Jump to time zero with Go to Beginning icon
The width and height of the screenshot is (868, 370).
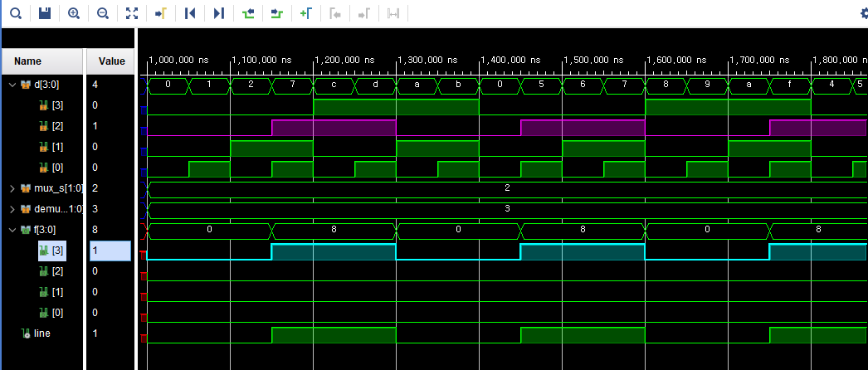(190, 12)
